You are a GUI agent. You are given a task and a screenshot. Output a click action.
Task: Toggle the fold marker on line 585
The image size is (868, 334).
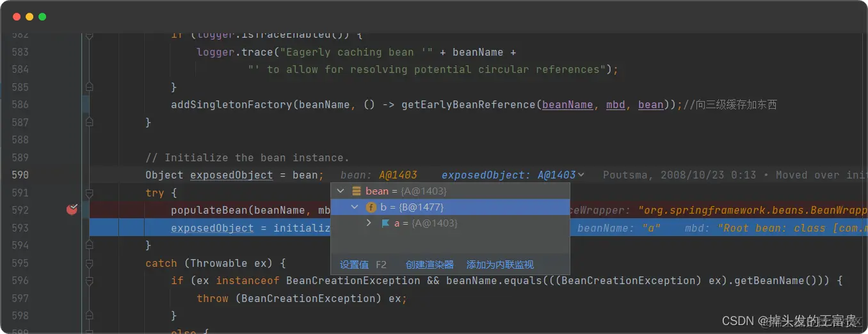click(90, 86)
